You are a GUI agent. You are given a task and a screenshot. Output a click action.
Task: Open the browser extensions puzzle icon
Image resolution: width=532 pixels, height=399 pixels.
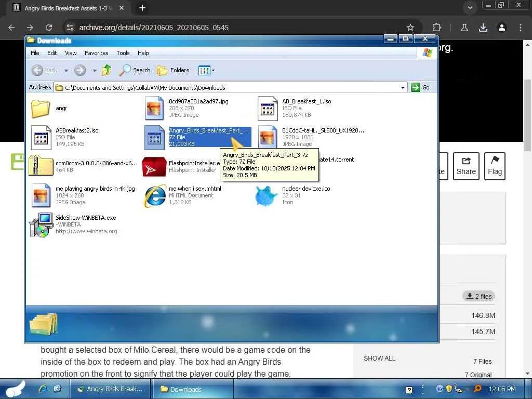click(x=436, y=28)
